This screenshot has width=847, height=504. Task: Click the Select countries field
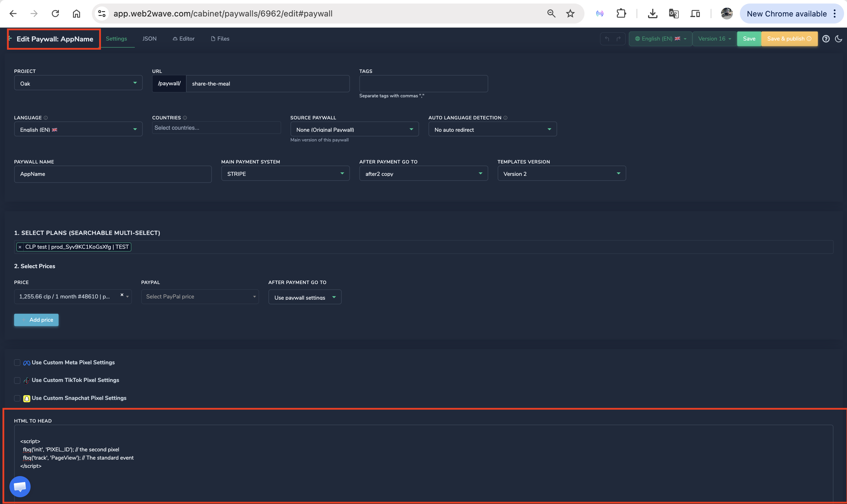tap(217, 128)
